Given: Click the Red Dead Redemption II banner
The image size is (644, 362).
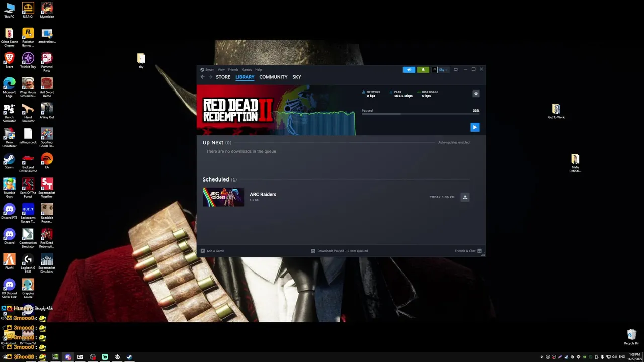Looking at the screenshot, I should point(276,110).
